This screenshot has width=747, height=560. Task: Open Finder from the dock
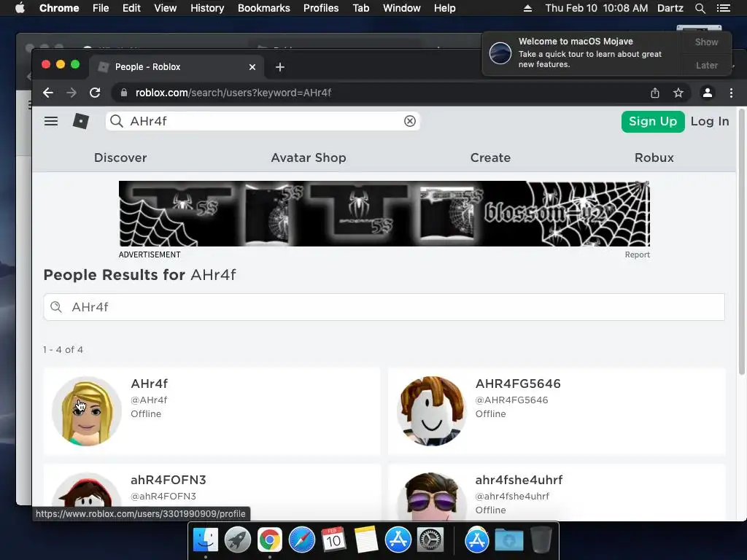pos(205,540)
